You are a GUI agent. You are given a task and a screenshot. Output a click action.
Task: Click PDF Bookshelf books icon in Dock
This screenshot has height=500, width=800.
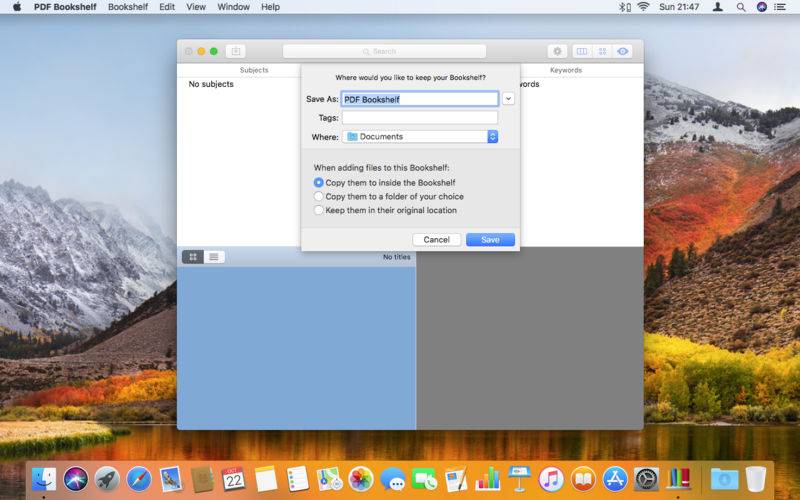(x=678, y=479)
